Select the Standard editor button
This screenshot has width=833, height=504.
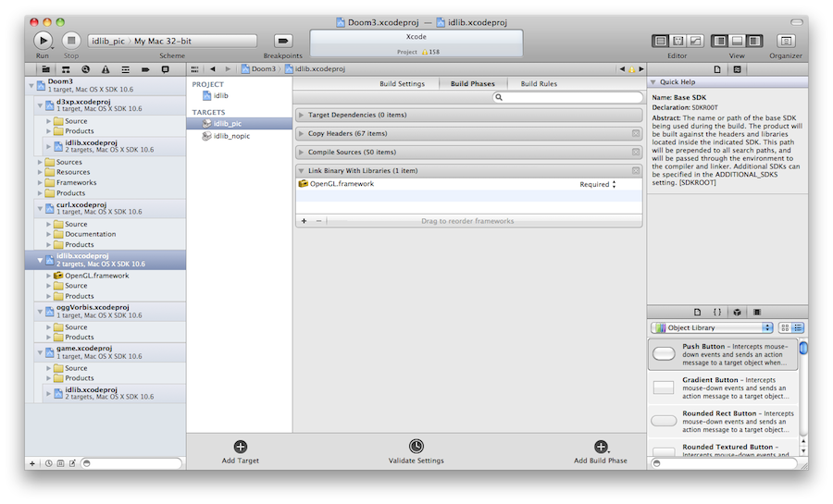660,41
